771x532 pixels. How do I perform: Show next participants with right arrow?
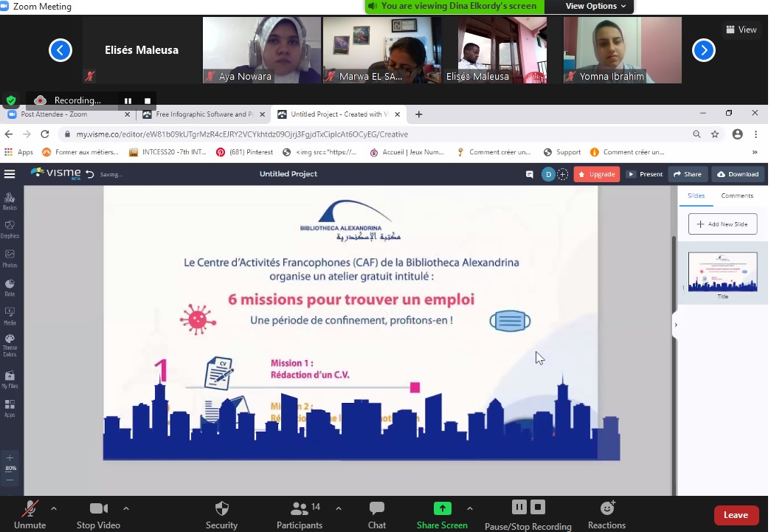(x=704, y=50)
